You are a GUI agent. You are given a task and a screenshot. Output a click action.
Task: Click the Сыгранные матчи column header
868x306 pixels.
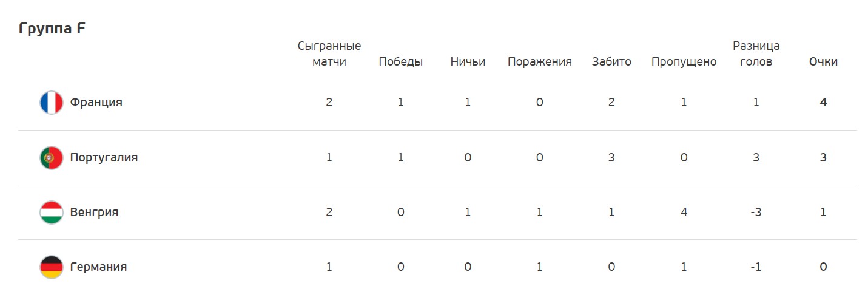[329, 54]
